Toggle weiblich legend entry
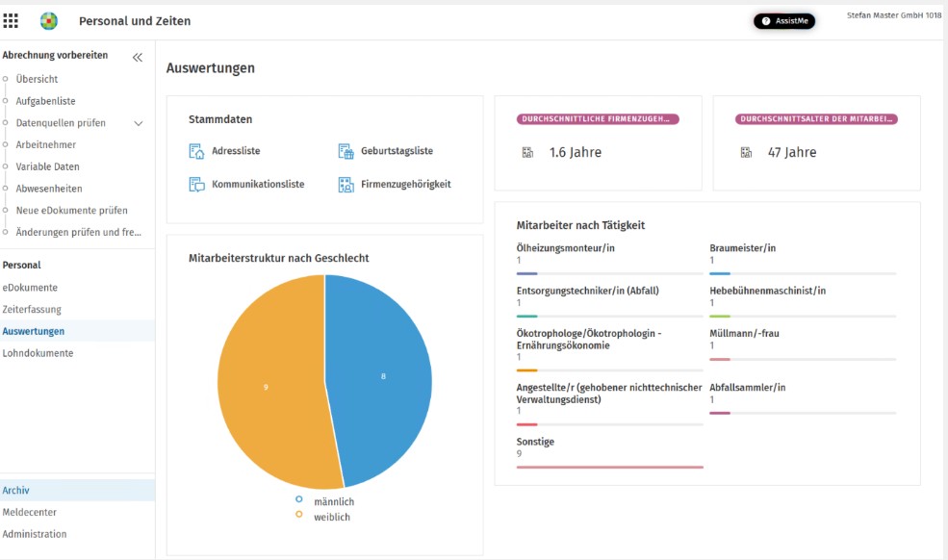948x560 pixels. pyautogui.click(x=322, y=517)
